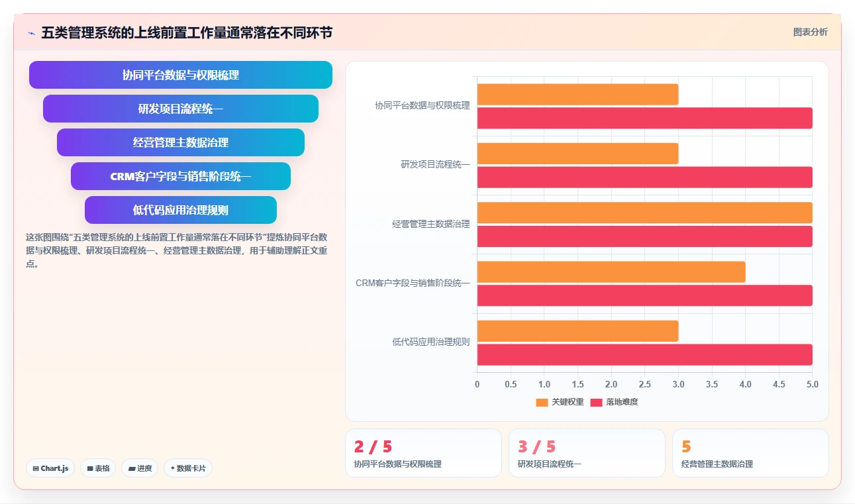This screenshot has width=855, height=504.
Task: Click the x-axis tick value 1.5
Action: [578, 384]
